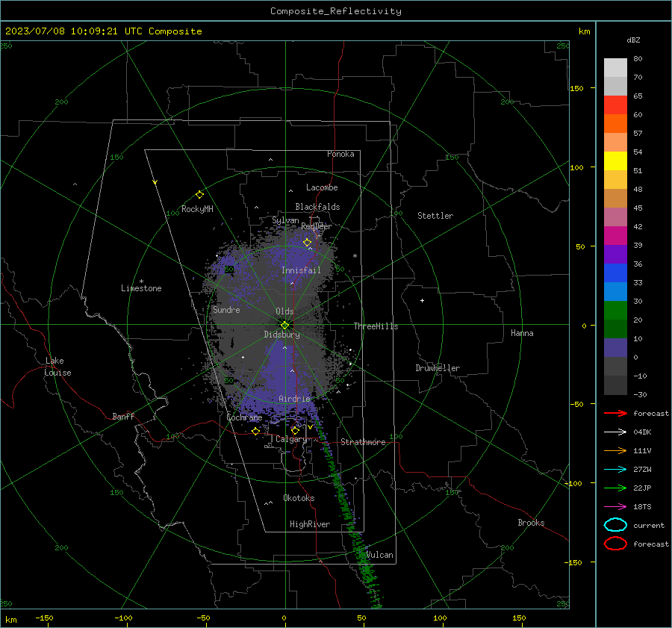Click the Olds town label
The width and height of the screenshot is (672, 628).
(x=284, y=311)
